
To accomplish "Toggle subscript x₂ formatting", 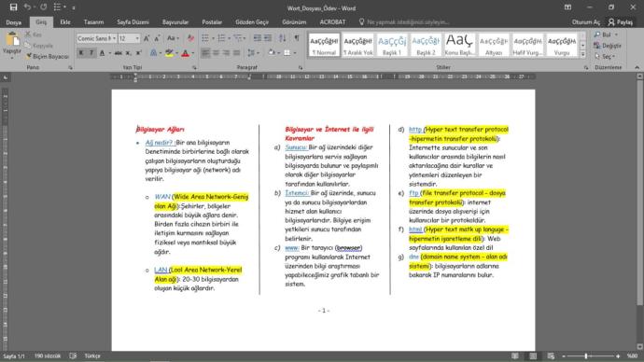I will click(x=129, y=53).
